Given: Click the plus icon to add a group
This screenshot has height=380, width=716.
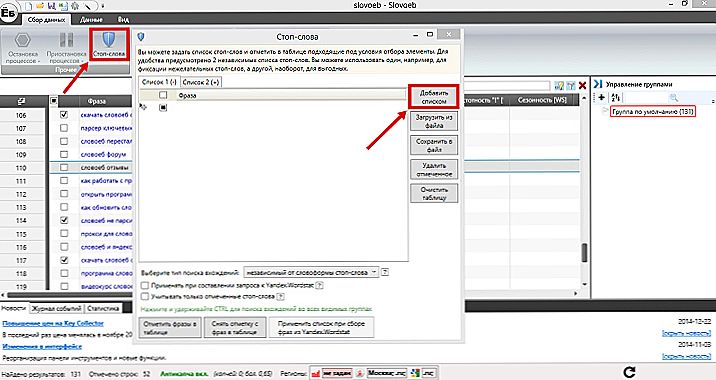Looking at the screenshot, I should click(x=601, y=97).
